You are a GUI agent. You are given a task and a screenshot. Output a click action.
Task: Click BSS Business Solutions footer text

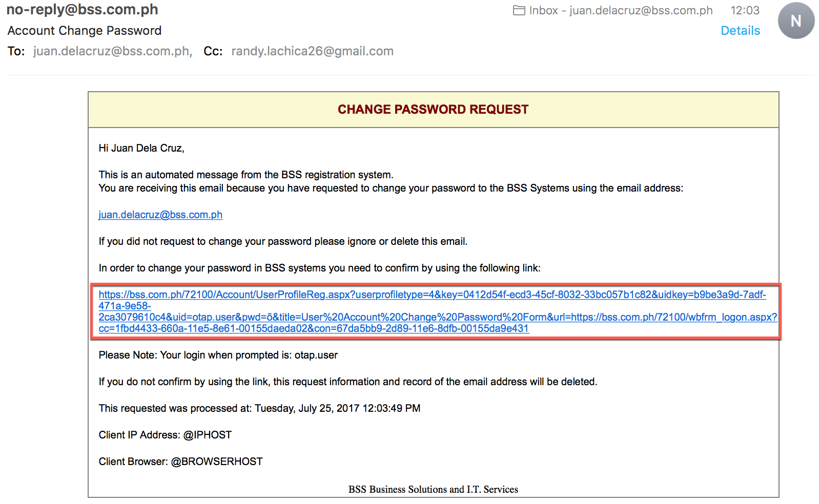point(433,489)
